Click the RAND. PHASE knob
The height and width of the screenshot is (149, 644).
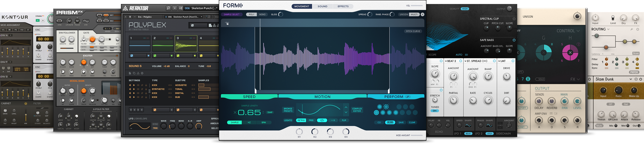(392, 14)
